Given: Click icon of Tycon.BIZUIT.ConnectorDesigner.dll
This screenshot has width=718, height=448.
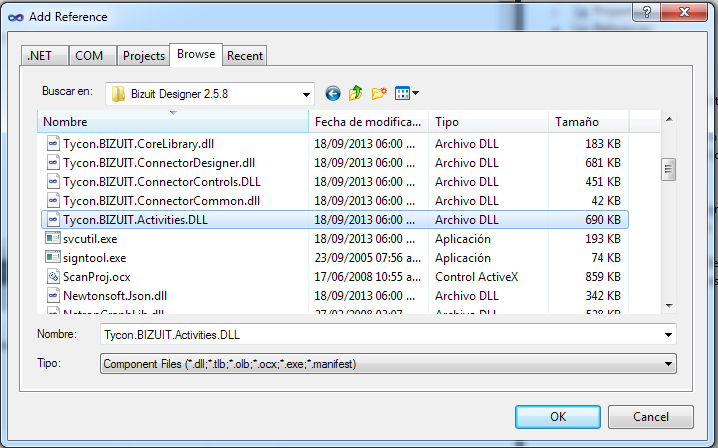Looking at the screenshot, I should click(53, 163).
